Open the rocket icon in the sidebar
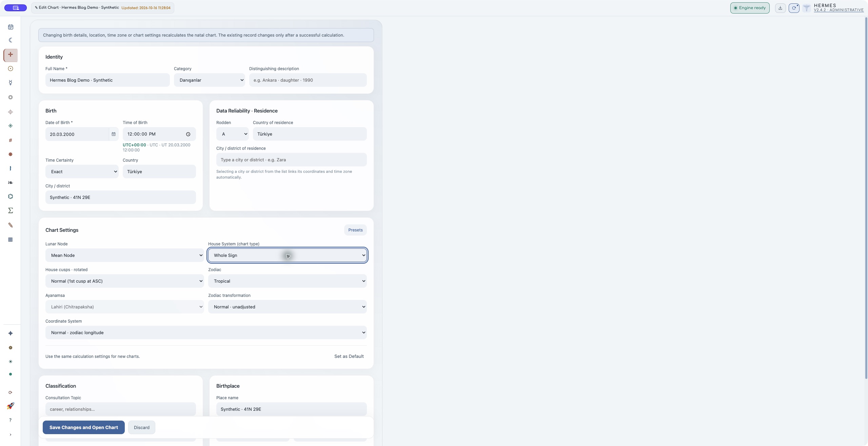The width and height of the screenshot is (868, 446). 11,406
